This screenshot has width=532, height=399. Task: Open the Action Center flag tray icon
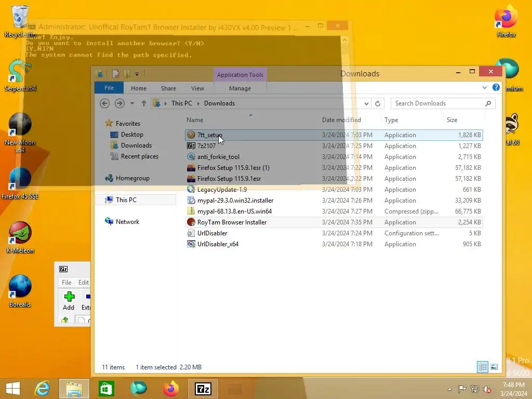pos(462,389)
